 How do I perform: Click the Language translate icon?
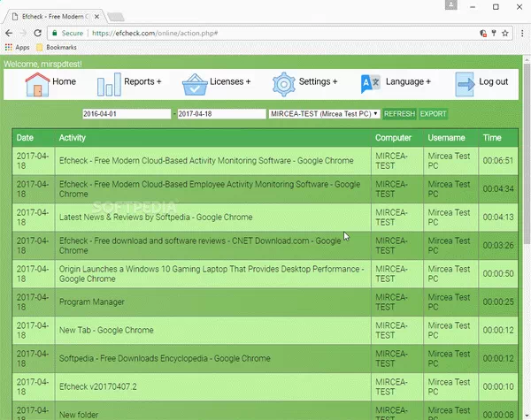[371, 84]
